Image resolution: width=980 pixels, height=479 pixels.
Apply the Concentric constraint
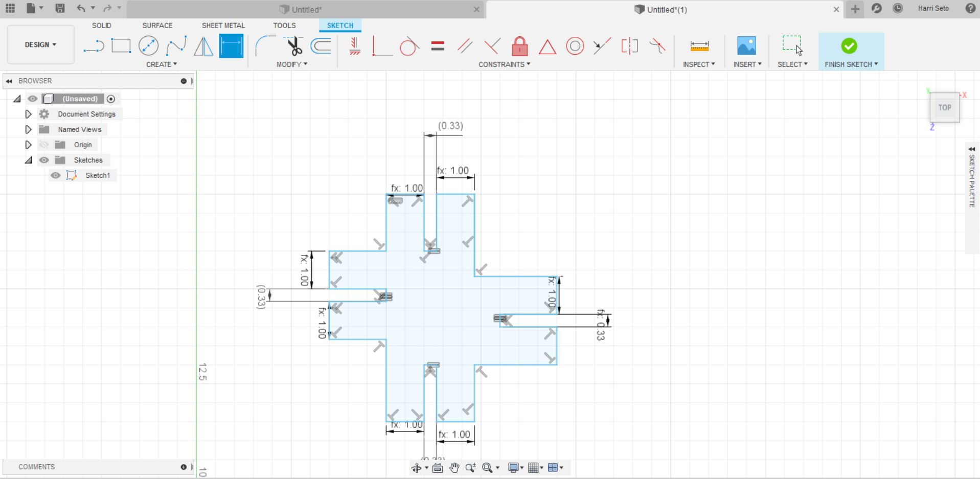[x=575, y=47]
